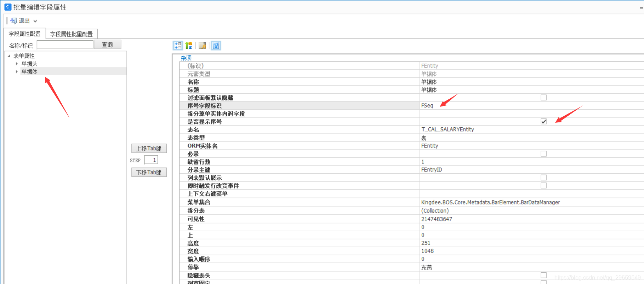This screenshot has height=284, width=644.
Task: Click the 左 property label
Action: click(190, 227)
